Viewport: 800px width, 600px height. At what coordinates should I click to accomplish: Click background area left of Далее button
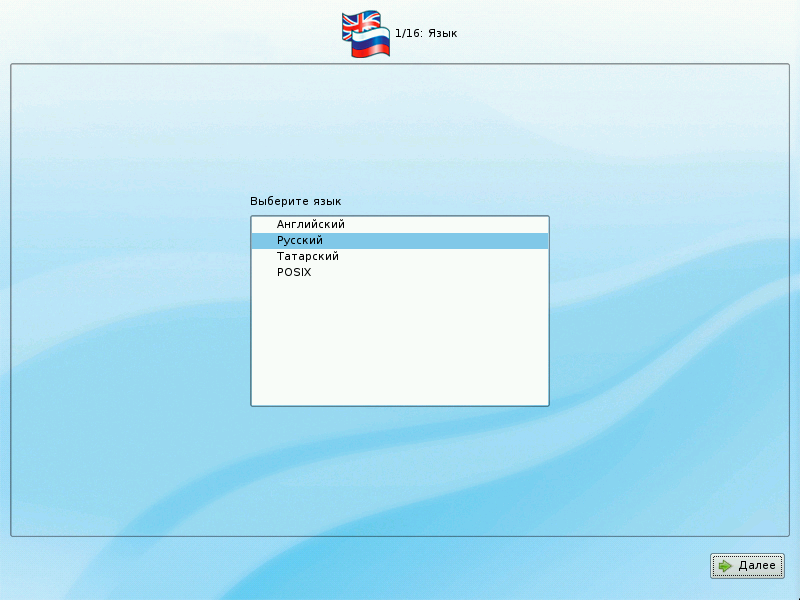(600, 566)
